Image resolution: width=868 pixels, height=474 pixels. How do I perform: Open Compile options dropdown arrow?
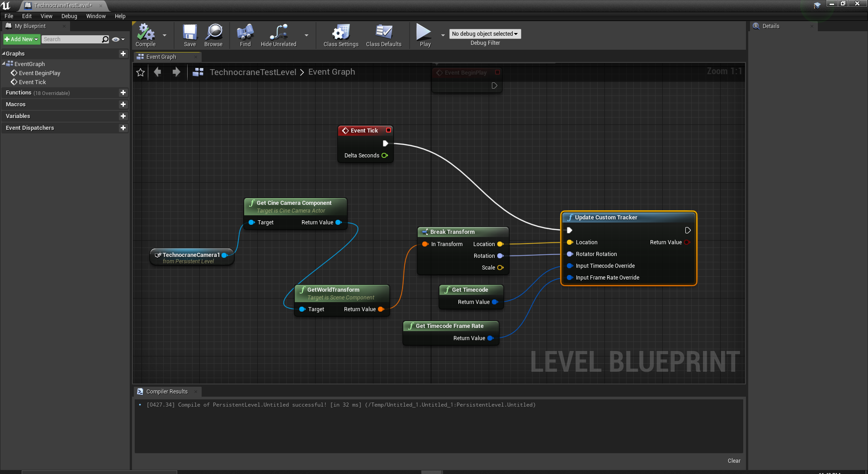(165, 35)
